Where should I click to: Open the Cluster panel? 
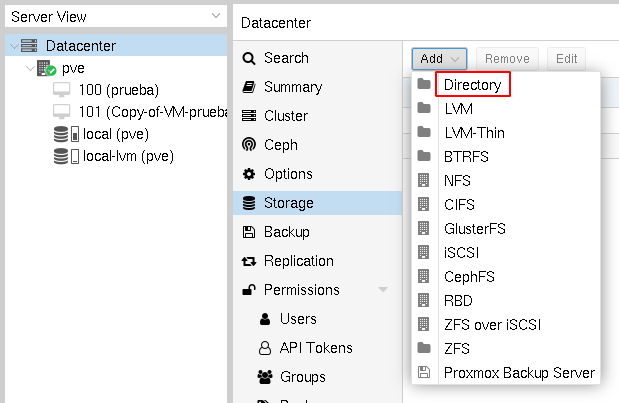pos(317,116)
